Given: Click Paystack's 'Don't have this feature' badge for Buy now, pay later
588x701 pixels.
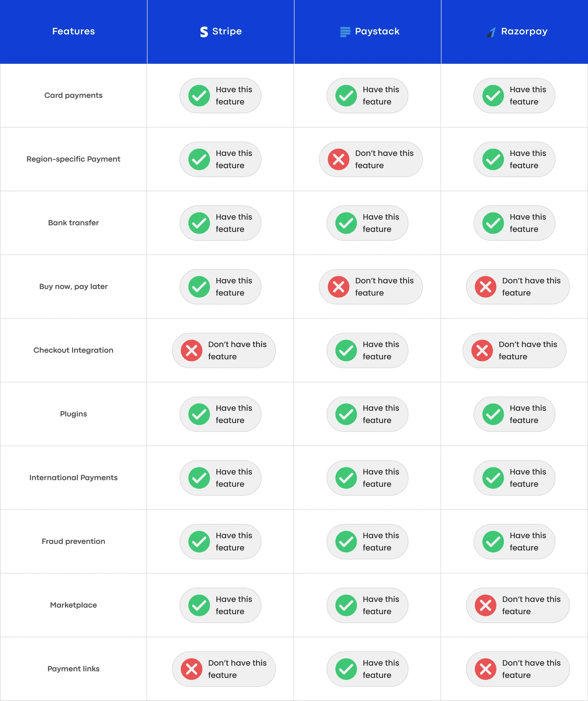Looking at the screenshot, I should coord(371,287).
